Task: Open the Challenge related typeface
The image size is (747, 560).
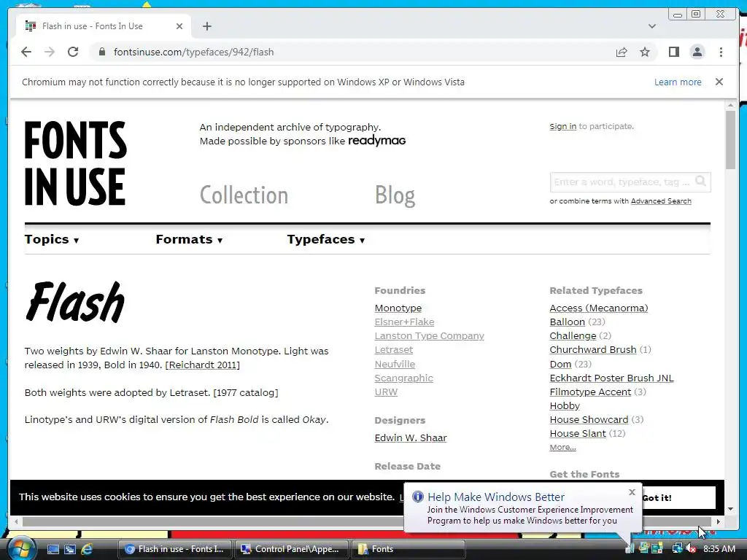Action: tap(573, 335)
